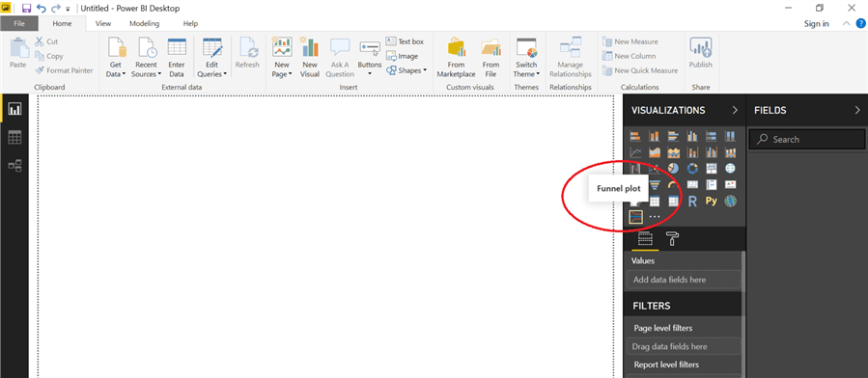Viewport: 868px width, 378px height.
Task: Open the Get Data dropdown
Action: pyautogui.click(x=116, y=57)
